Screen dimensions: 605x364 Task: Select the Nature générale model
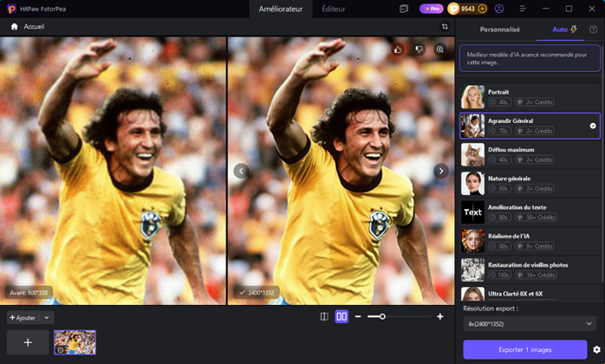[x=530, y=184]
